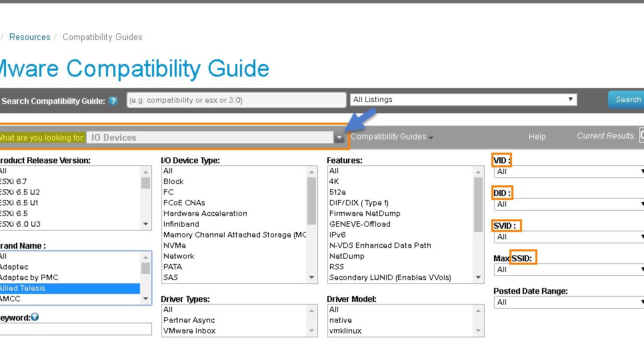This screenshot has width=644, height=338.
Task: Open the 'What are you looking for' dropdown arrow
Action: (339, 138)
